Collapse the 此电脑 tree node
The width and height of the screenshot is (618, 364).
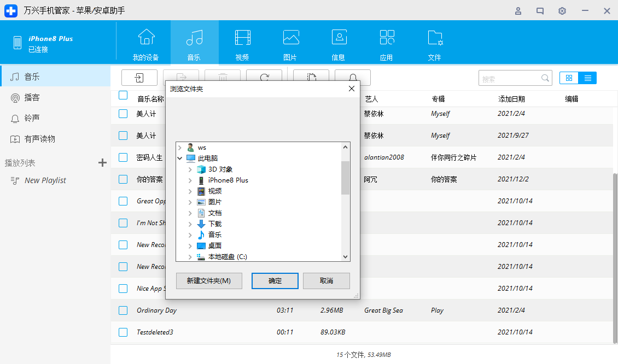tap(180, 158)
